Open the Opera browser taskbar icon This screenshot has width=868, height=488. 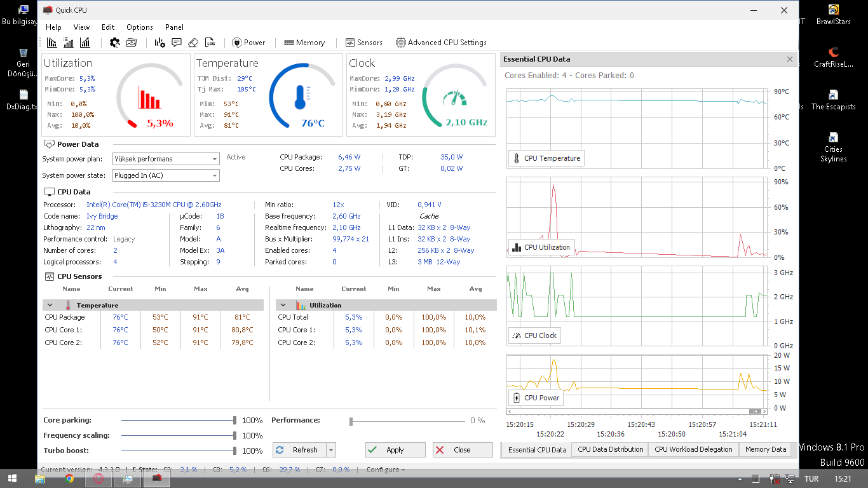98,478
